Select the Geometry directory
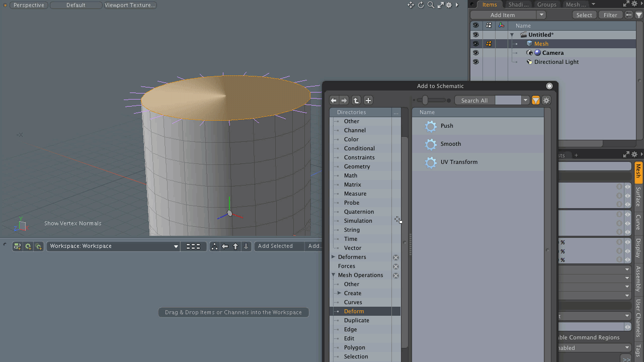The image size is (644, 362). [357, 166]
